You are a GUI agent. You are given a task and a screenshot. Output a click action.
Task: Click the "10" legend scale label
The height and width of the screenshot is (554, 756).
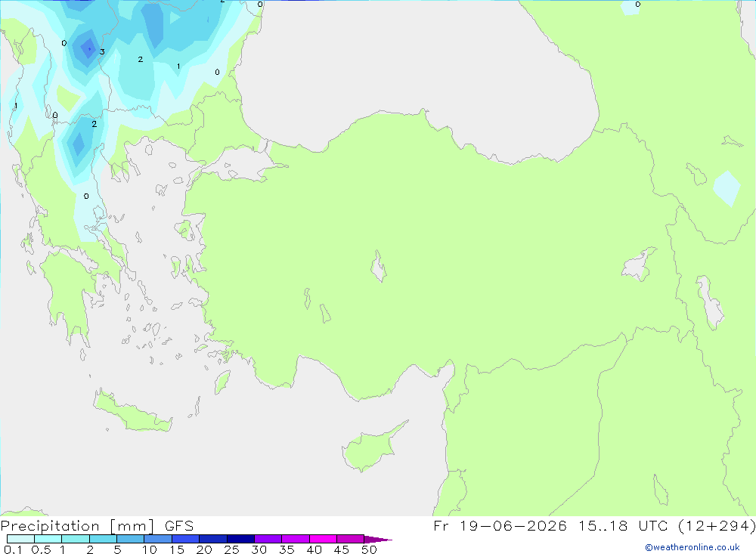click(150, 549)
